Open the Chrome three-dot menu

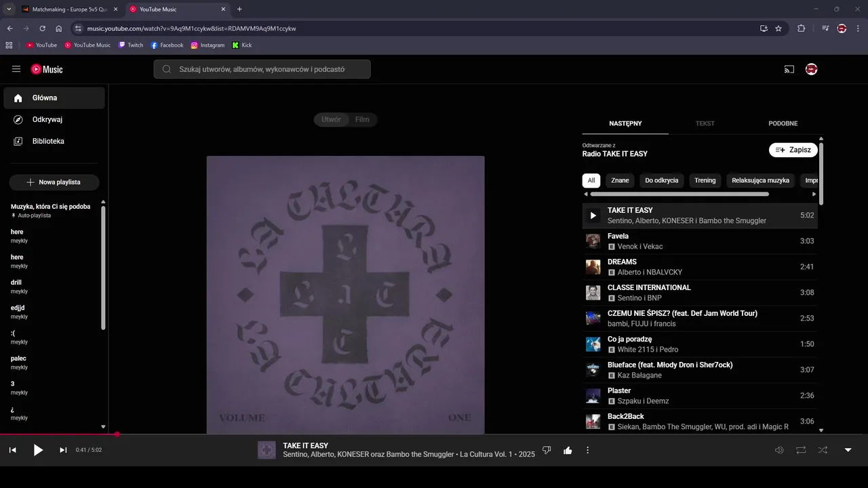coord(858,28)
